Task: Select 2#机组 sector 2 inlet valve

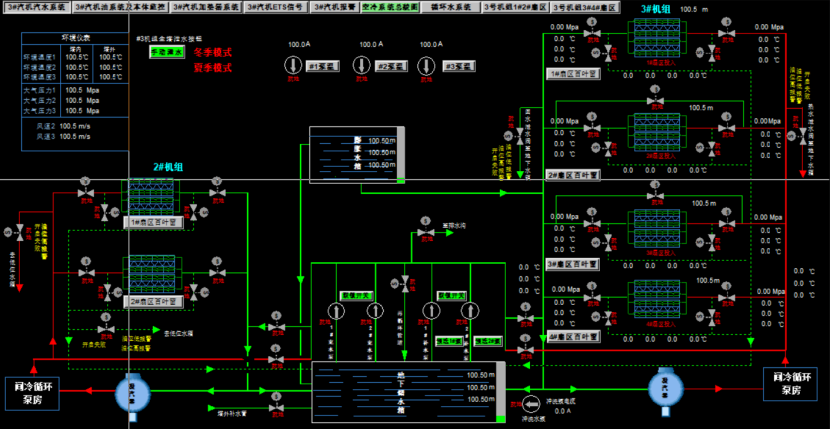Action: tap(85, 272)
